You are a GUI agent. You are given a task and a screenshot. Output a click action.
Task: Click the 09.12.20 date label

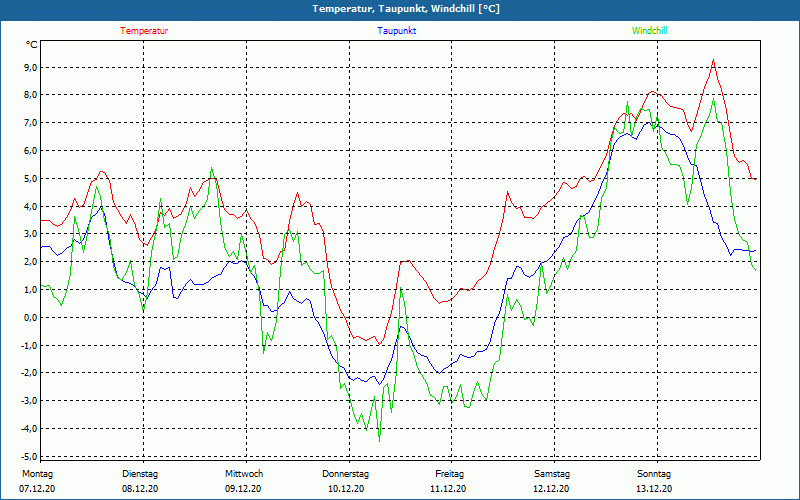[243, 489]
